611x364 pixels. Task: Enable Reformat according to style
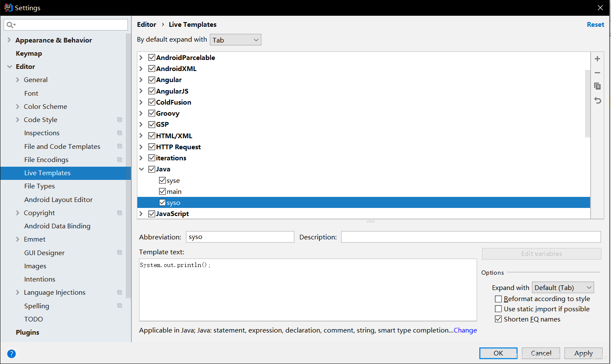pos(498,299)
